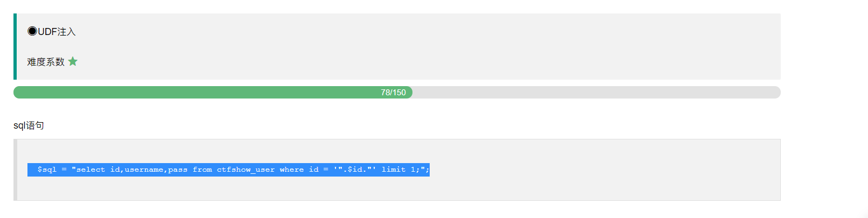Click the green left border of UDF注入 block
The width and height of the screenshot is (868, 218).
point(15,46)
